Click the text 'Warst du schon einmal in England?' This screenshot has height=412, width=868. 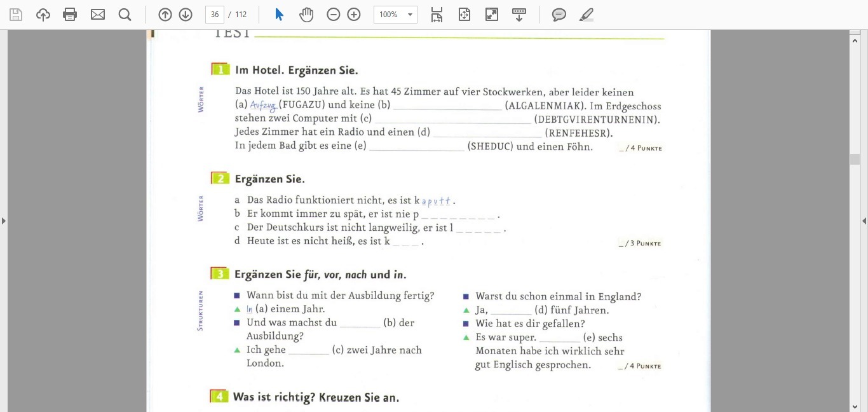[x=559, y=296]
